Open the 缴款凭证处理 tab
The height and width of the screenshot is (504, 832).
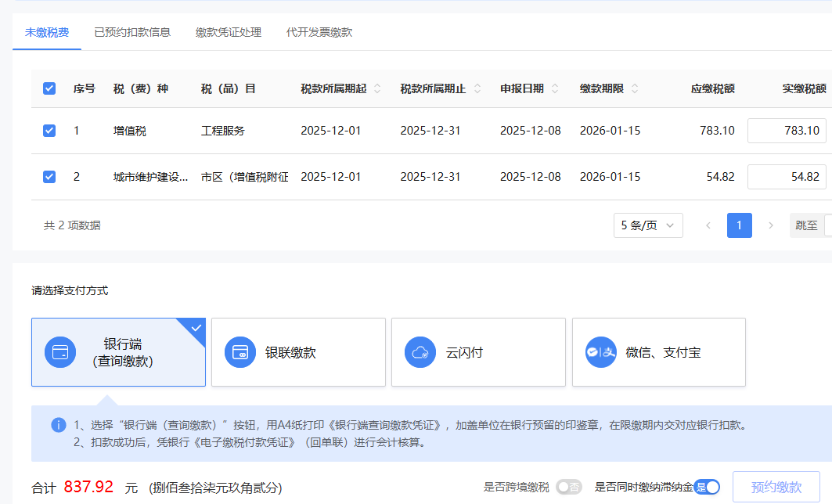[229, 32]
